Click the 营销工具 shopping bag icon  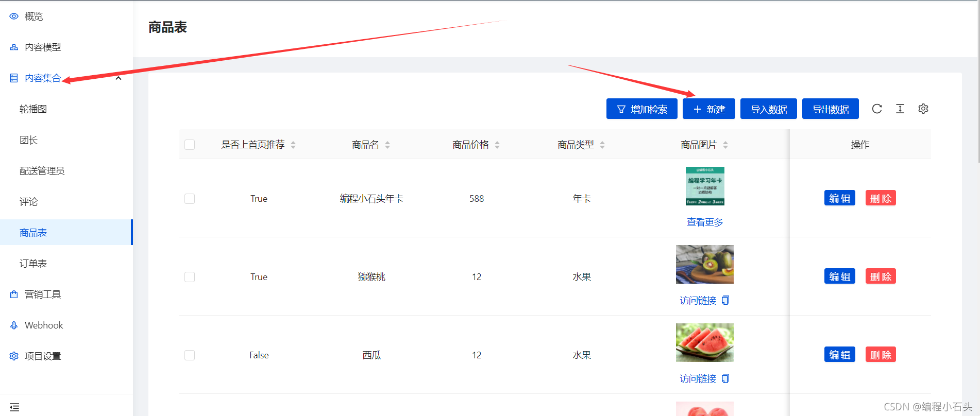[14, 294]
